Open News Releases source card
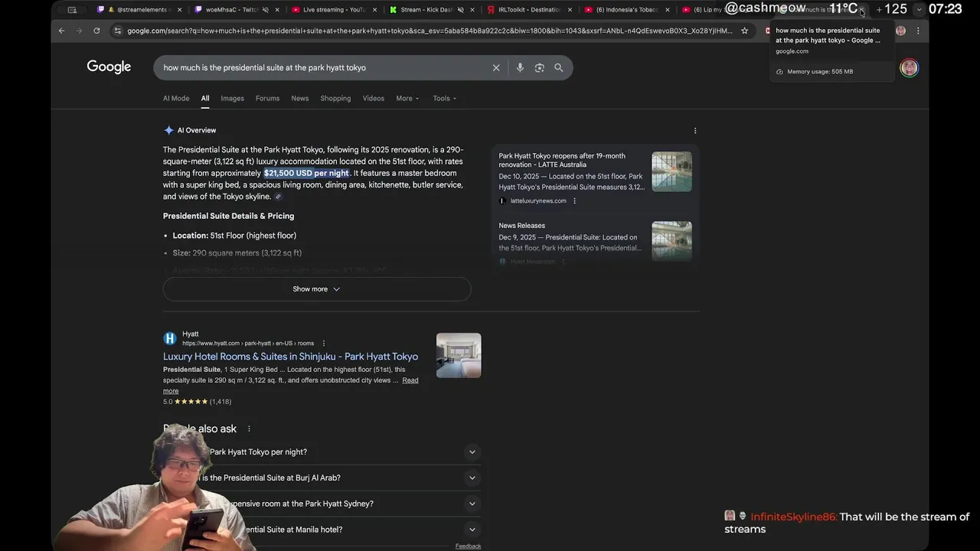Viewport: 980px width, 551px height. (521, 226)
